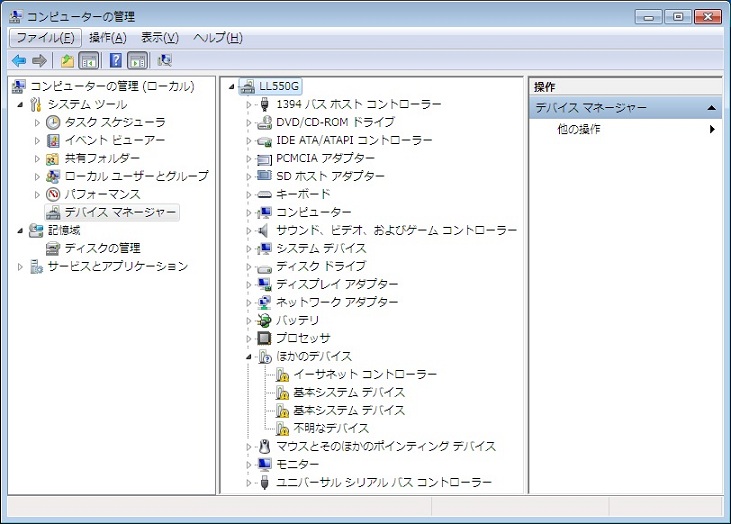The height and width of the screenshot is (524, 731).
Task: Open the ファイル(F) menu
Action: coord(45,38)
